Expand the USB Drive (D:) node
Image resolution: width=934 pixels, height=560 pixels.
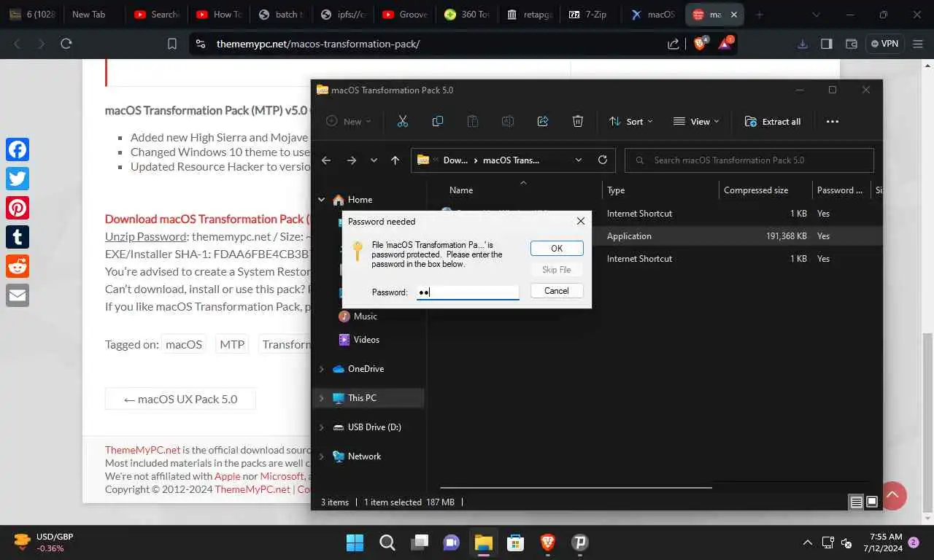[321, 427]
